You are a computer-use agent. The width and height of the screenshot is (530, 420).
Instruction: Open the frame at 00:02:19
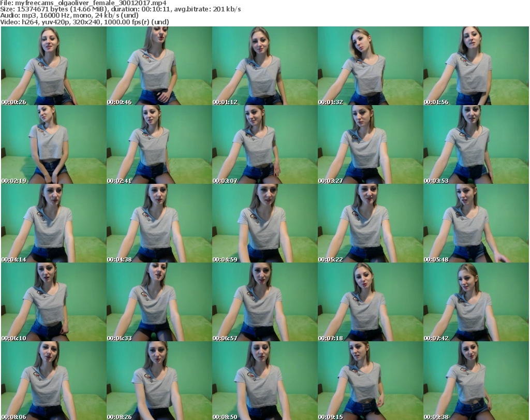pyautogui.click(x=54, y=144)
